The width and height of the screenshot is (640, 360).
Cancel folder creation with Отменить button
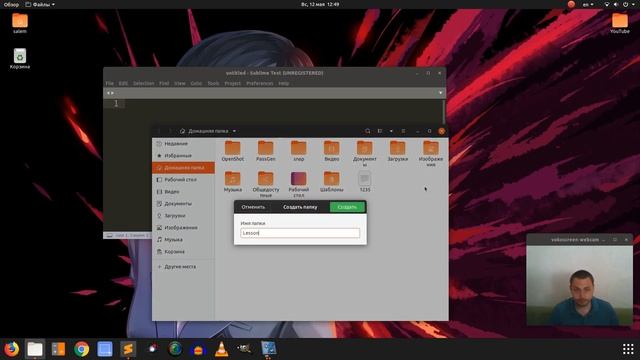click(x=253, y=207)
